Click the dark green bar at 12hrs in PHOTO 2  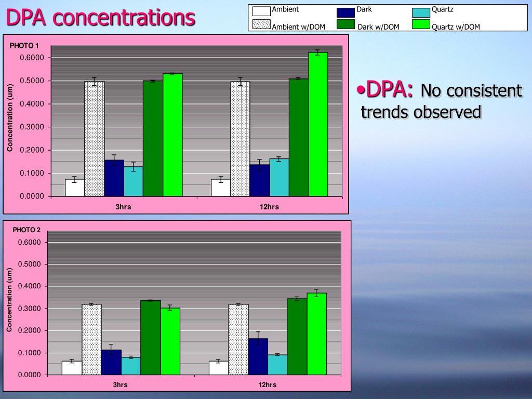pos(297,337)
